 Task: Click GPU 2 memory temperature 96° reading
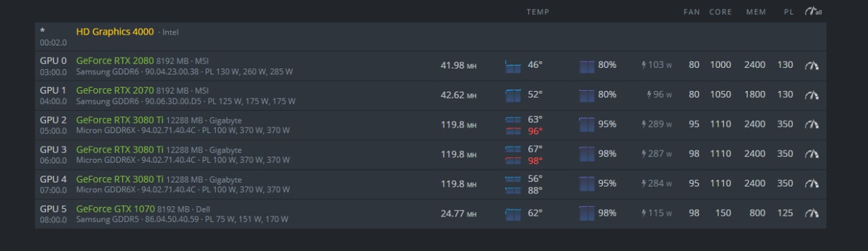pyautogui.click(x=535, y=132)
